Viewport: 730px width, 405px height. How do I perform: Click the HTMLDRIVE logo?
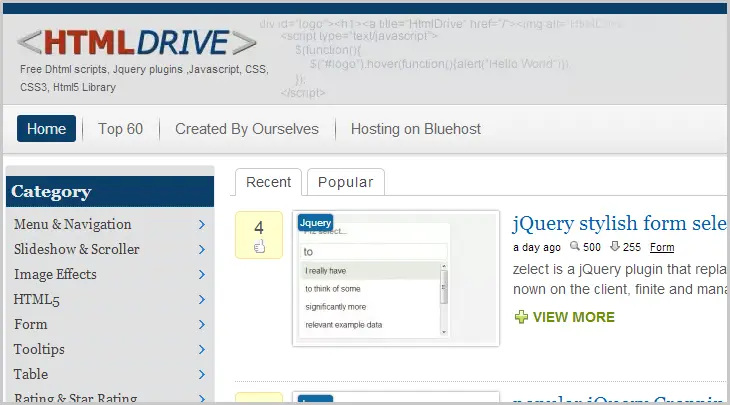[136, 42]
